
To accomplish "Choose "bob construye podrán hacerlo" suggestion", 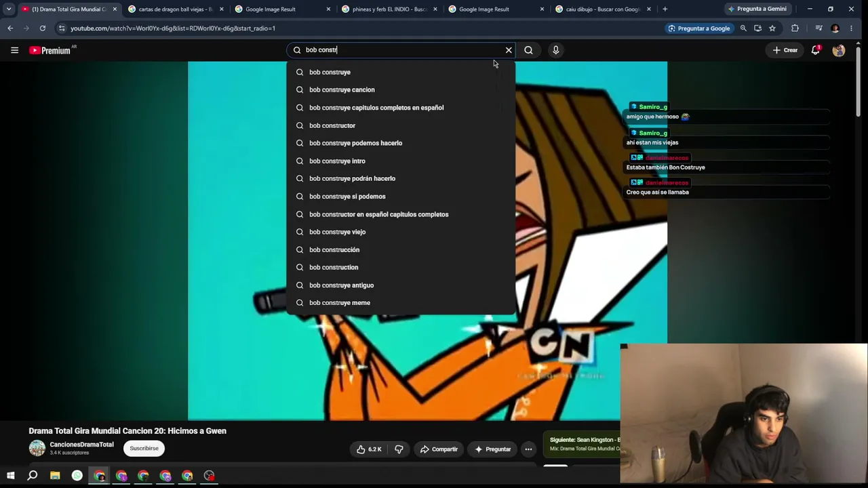I will (x=401, y=178).
